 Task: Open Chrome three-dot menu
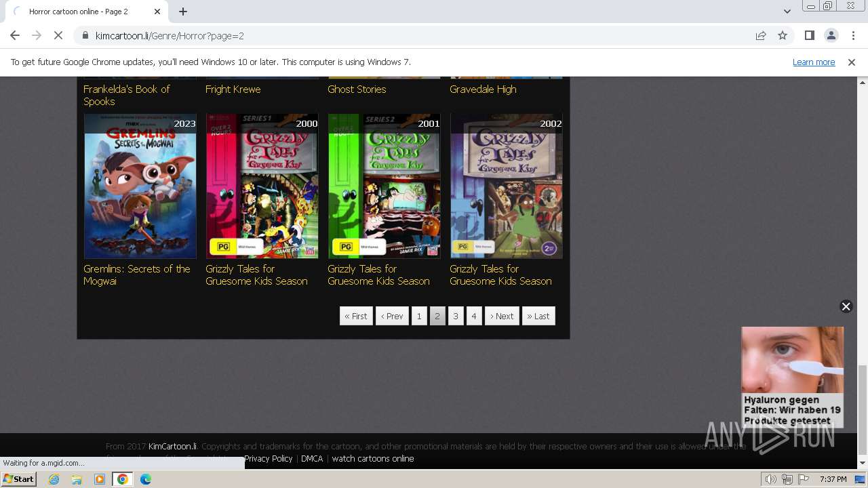click(853, 35)
